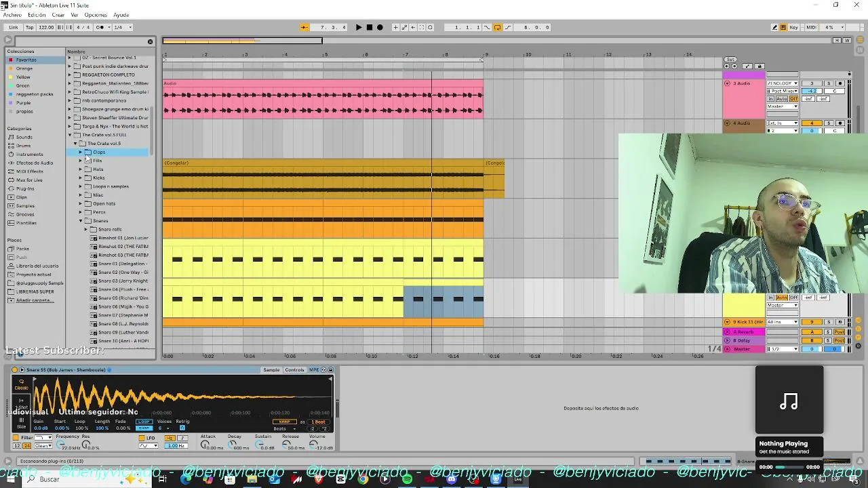
Task: Open Ayuda menu
Action: click(121, 15)
